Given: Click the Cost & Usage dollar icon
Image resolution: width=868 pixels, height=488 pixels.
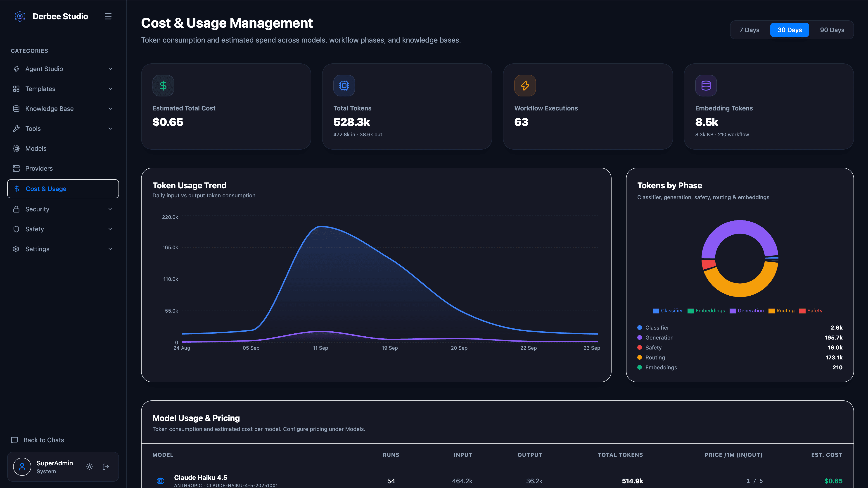Looking at the screenshot, I should [x=17, y=189].
